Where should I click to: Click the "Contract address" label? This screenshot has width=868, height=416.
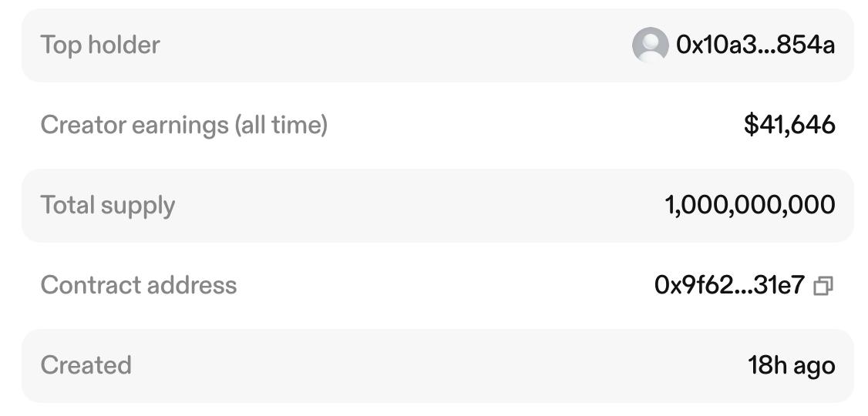coord(139,286)
